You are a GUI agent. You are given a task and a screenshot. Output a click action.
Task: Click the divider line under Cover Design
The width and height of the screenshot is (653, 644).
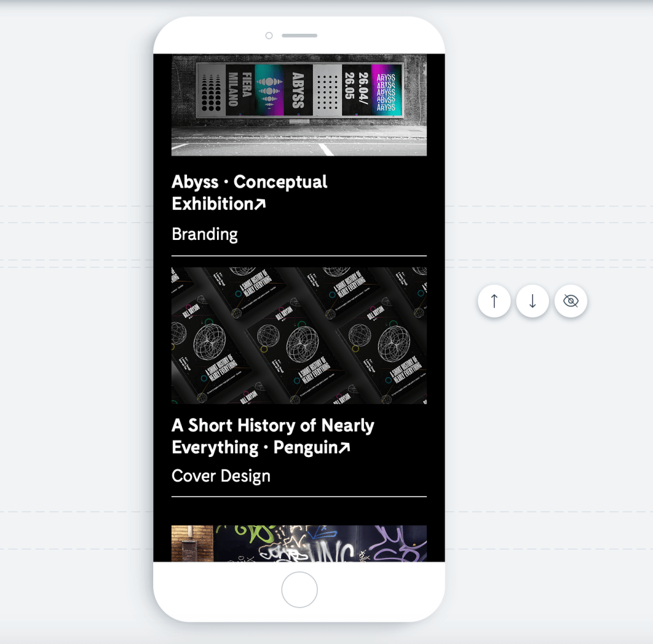tap(299, 497)
